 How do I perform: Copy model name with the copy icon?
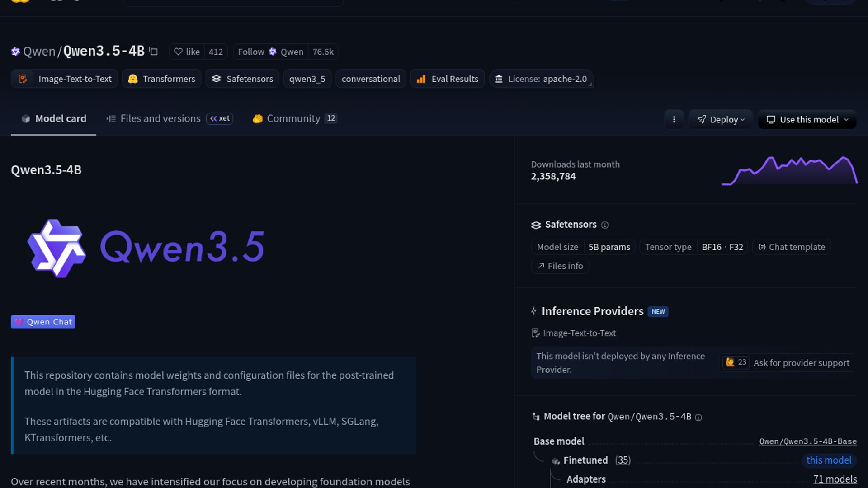point(154,52)
